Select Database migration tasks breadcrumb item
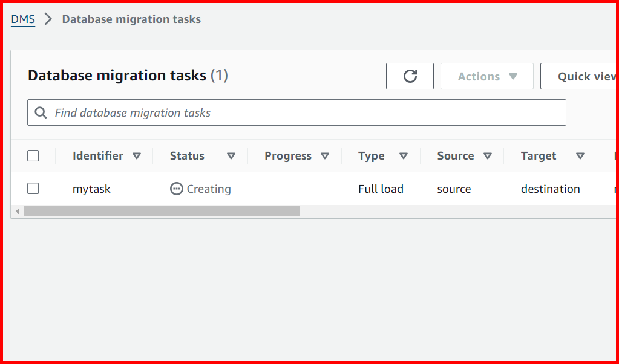 131,19
